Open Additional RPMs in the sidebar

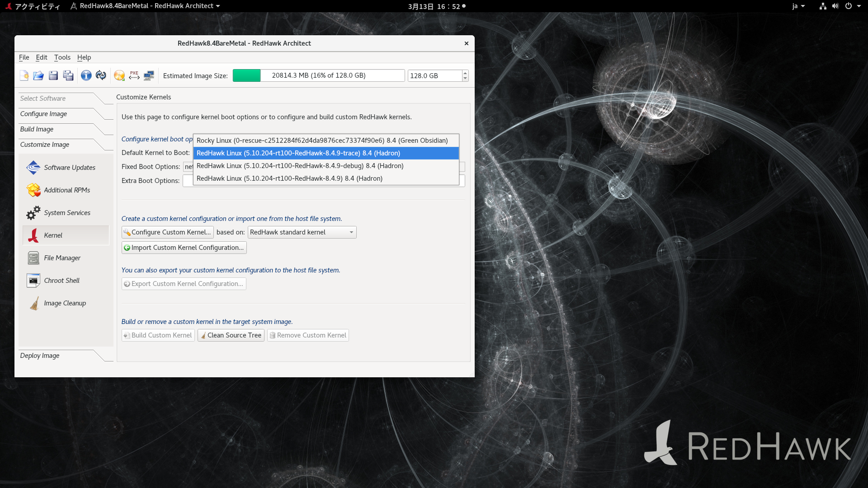pos(66,190)
